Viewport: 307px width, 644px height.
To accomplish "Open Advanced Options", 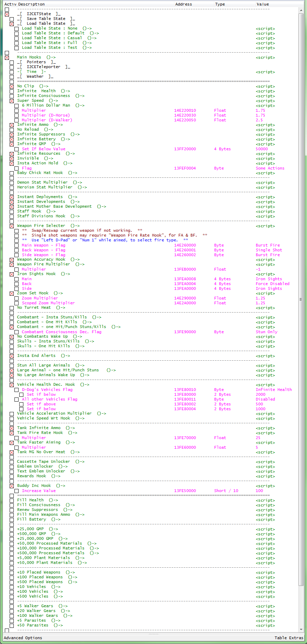I will tap(23, 638).
